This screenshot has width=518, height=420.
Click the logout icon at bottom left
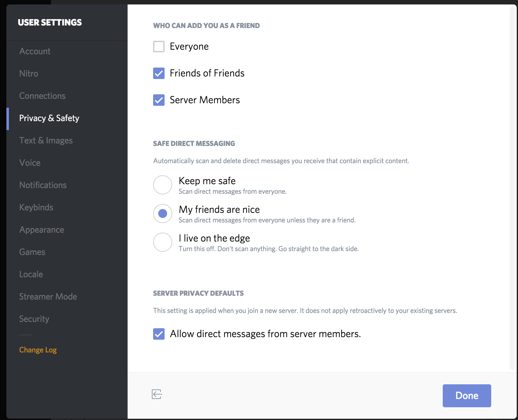point(157,394)
